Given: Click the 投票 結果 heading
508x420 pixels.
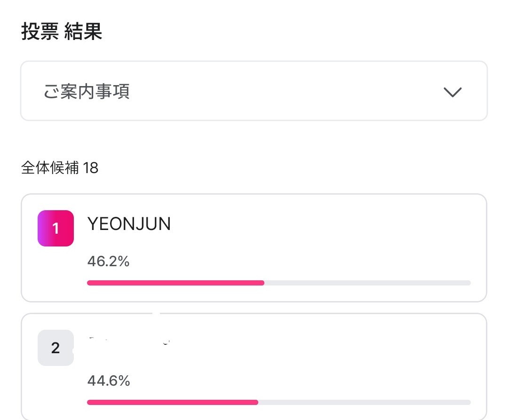Looking at the screenshot, I should (62, 32).
